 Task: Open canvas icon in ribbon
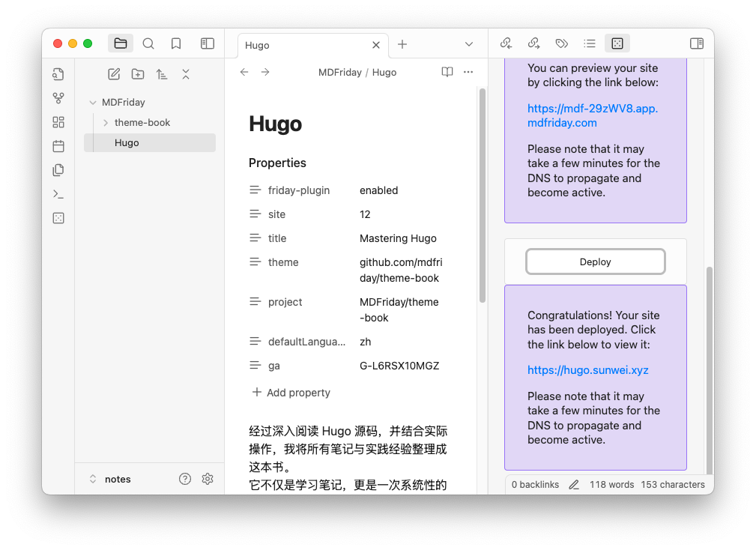coord(58,122)
